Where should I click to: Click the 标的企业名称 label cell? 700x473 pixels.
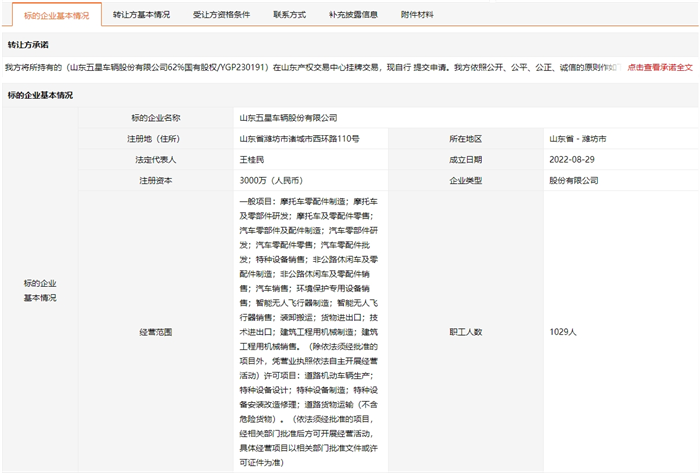coord(155,118)
